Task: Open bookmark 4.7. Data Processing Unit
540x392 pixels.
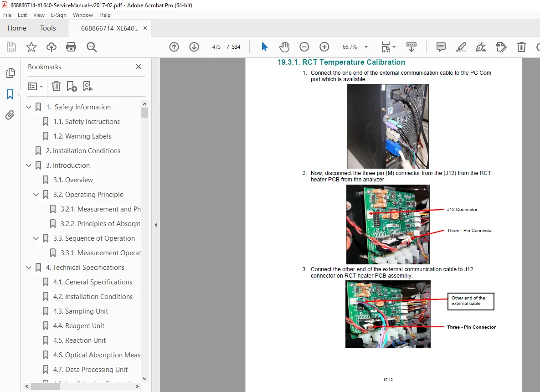Action: click(90, 370)
